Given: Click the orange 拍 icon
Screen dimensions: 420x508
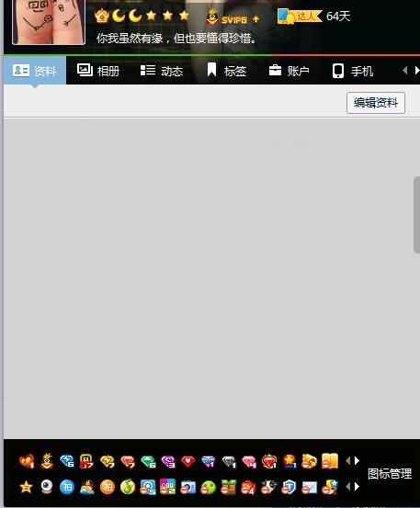Looking at the screenshot, I should coord(108,487).
